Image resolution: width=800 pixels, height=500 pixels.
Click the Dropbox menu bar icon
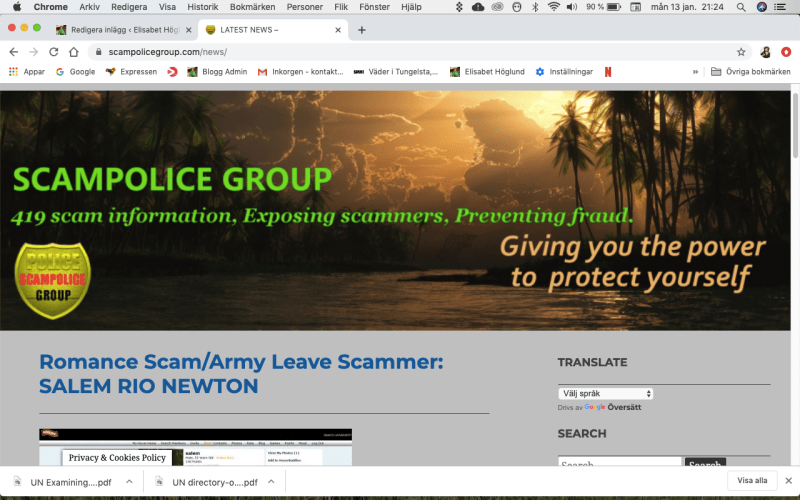(459, 7)
